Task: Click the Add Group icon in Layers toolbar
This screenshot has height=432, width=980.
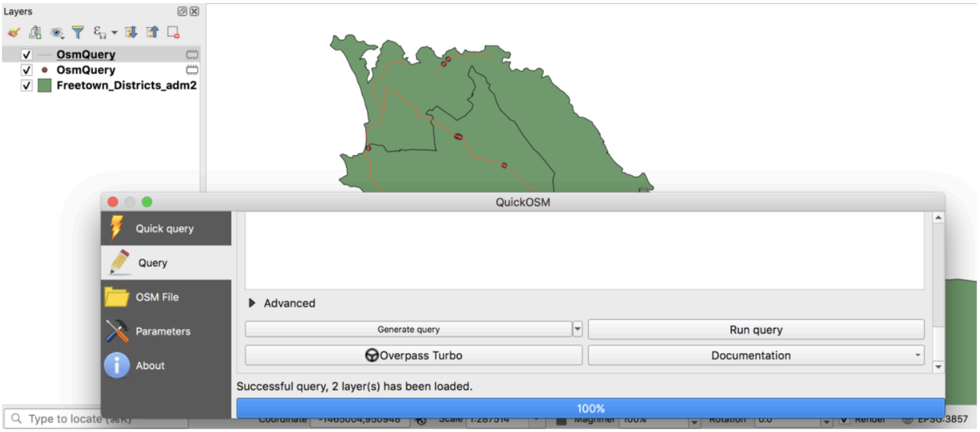Action: coord(35,32)
